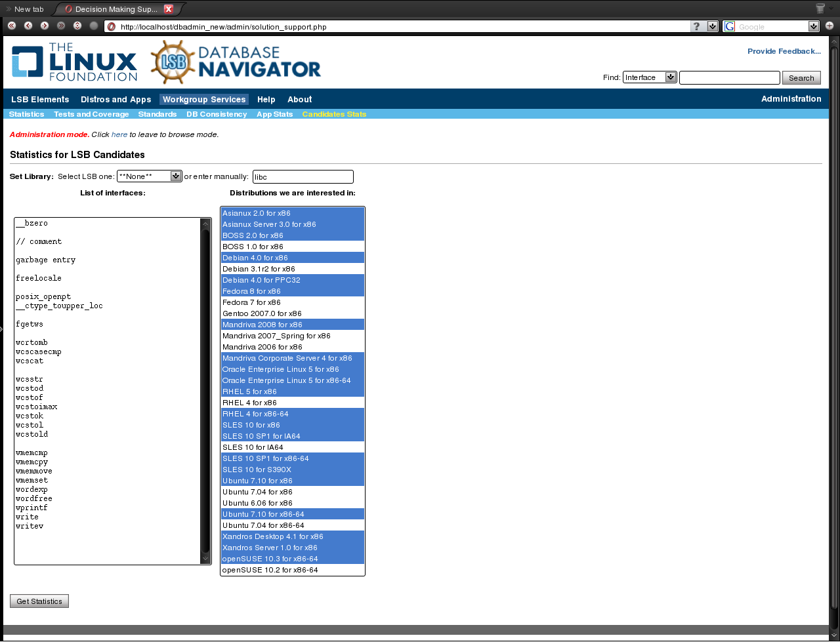Click 'here' link to leave administration mode
This screenshot has width=840, height=642.
(x=119, y=134)
